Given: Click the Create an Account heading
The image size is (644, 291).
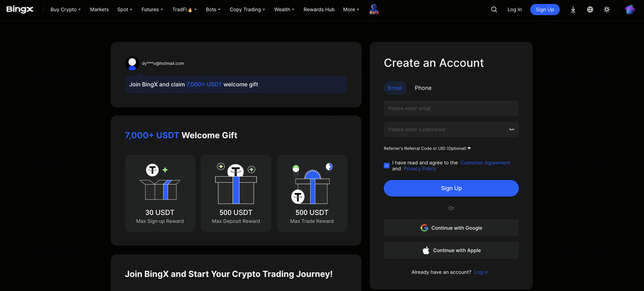Looking at the screenshot, I should [434, 63].
